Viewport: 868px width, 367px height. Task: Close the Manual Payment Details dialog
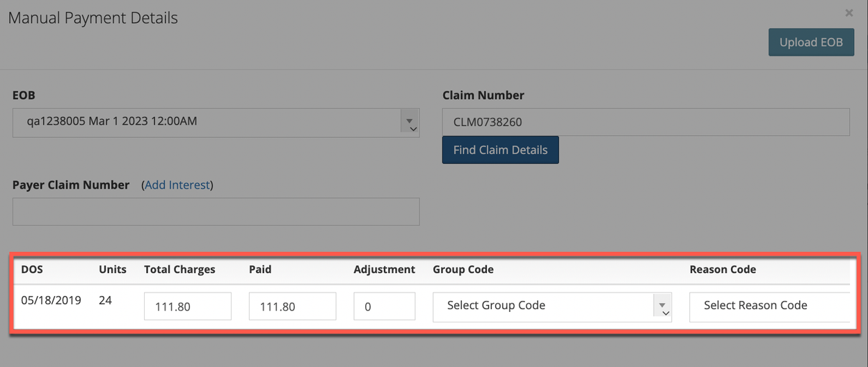click(849, 13)
